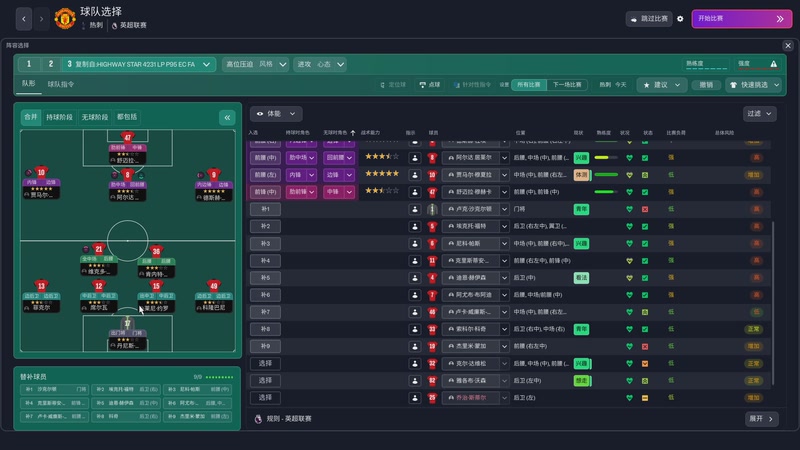Open the 过滤 filter dropdown
Viewport: 800px width, 450px height.
[759, 114]
